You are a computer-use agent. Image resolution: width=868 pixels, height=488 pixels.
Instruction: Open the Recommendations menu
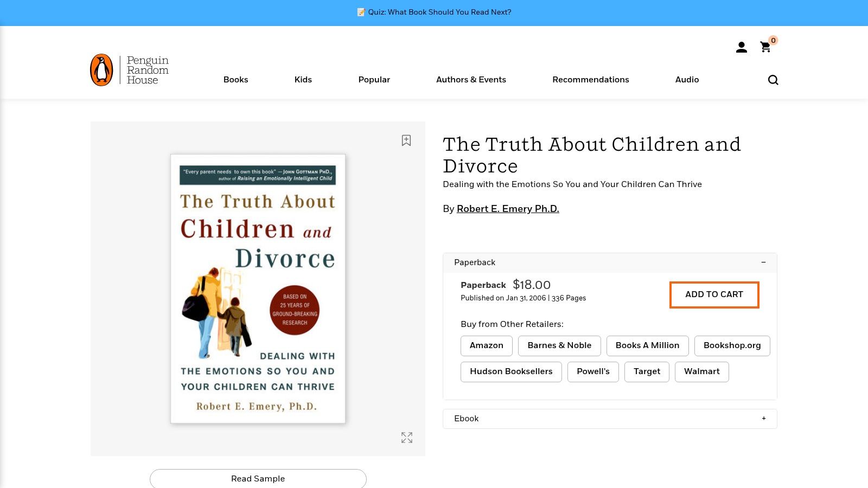coord(591,80)
